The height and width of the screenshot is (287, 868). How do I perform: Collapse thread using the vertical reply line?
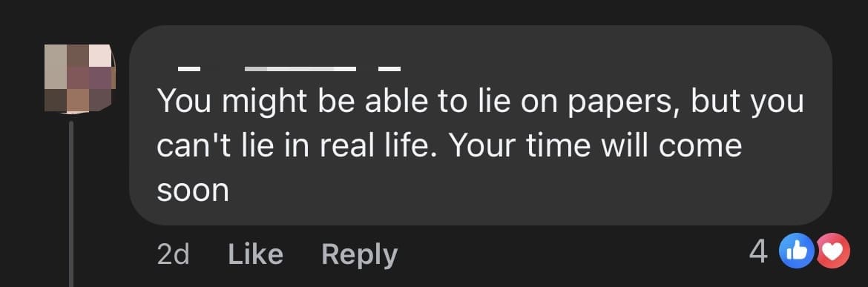(x=71, y=203)
